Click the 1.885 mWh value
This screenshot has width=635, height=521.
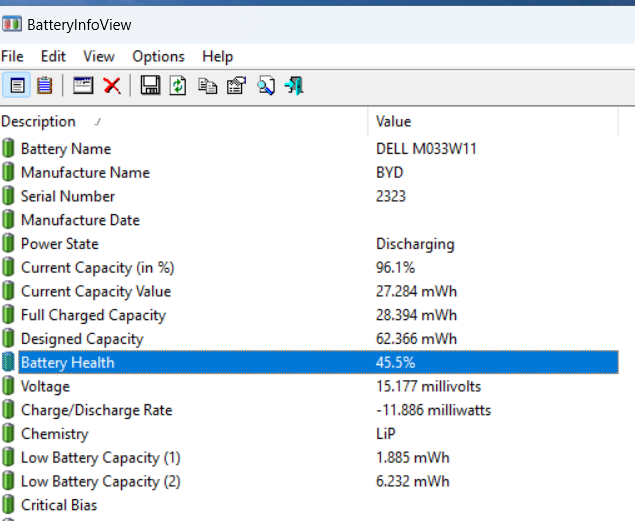[x=413, y=458]
